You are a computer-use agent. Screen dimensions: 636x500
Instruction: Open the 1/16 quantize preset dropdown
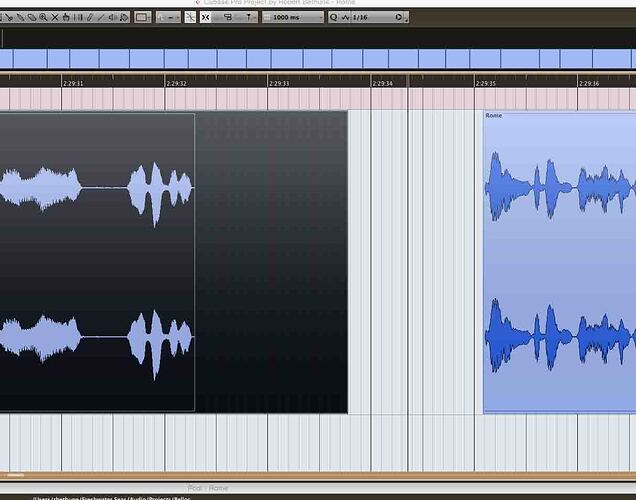coord(372,17)
